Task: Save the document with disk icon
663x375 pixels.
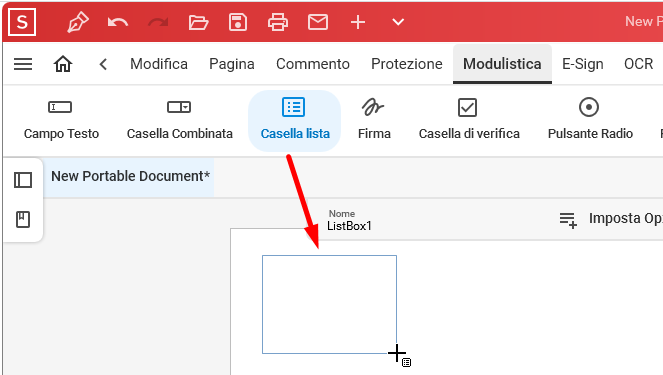Action: pyautogui.click(x=238, y=22)
